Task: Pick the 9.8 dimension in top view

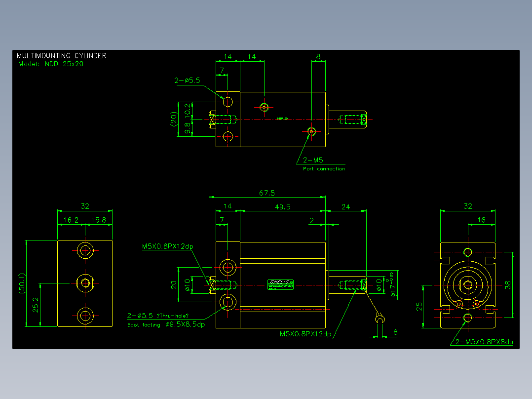Action: click(188, 128)
